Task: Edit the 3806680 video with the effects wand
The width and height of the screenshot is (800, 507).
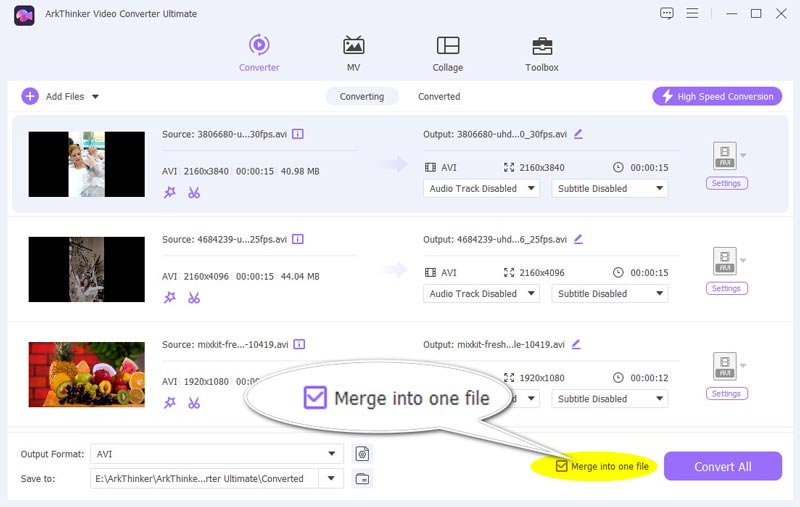Action: pyautogui.click(x=170, y=192)
